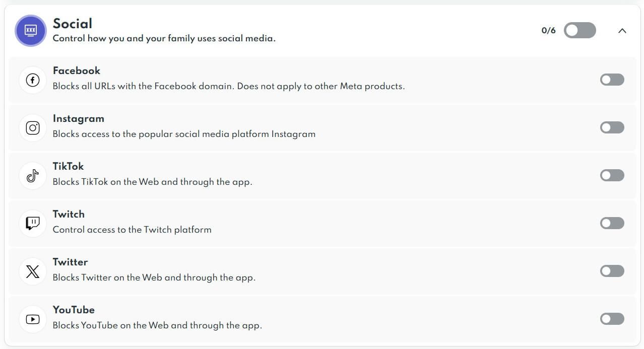Switch on Twitch access control
Viewport: 644px width, 349px height.
pos(612,223)
